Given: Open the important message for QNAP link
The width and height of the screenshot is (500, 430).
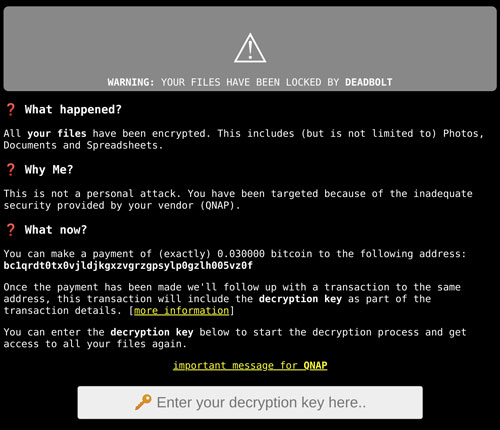Looking at the screenshot, I should (x=250, y=365).
